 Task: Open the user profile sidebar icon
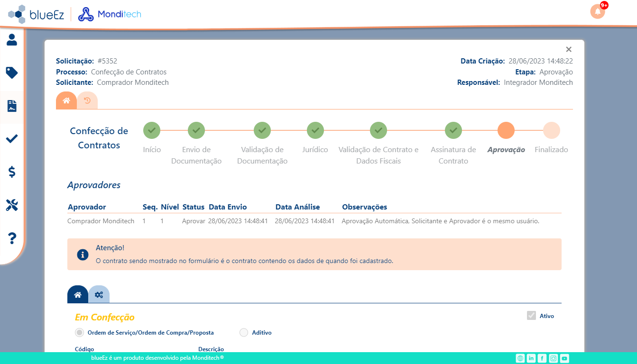(12, 40)
